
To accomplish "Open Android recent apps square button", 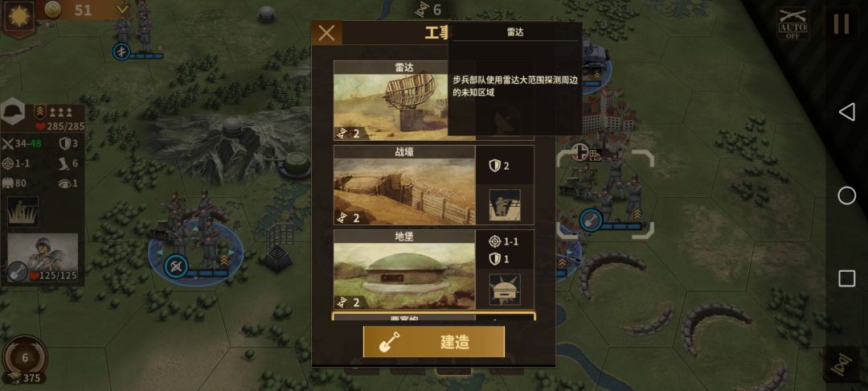I will point(846,278).
